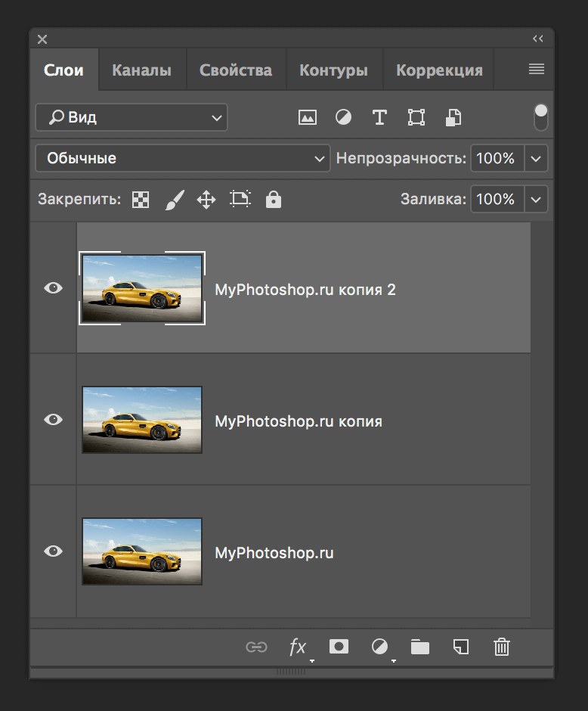Open the Обычные blend mode dropdown

pos(182,159)
